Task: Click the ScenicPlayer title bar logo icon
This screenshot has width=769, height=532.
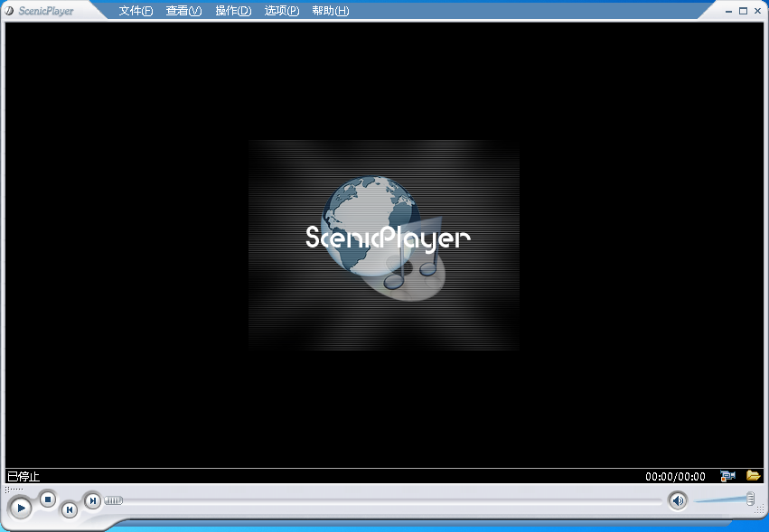Action: [9, 11]
